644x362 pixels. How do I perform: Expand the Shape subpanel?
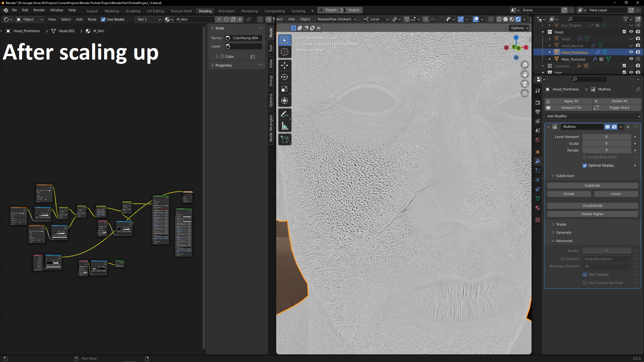[561, 224]
